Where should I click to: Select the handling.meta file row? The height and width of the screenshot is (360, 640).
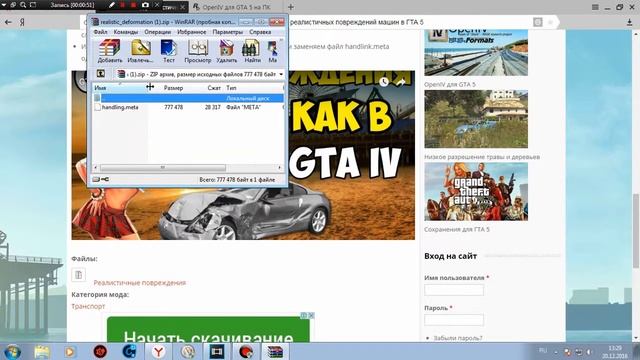point(188,107)
